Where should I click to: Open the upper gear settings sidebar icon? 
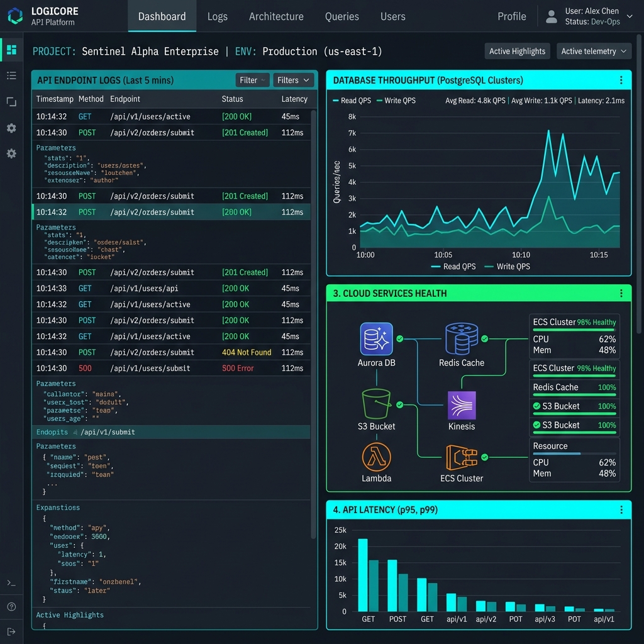tap(11, 128)
